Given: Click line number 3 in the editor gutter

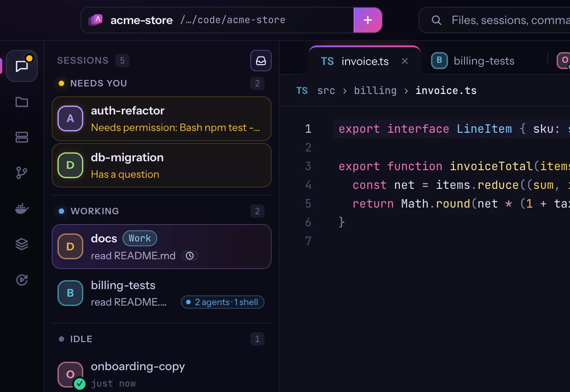Looking at the screenshot, I should (x=308, y=166).
